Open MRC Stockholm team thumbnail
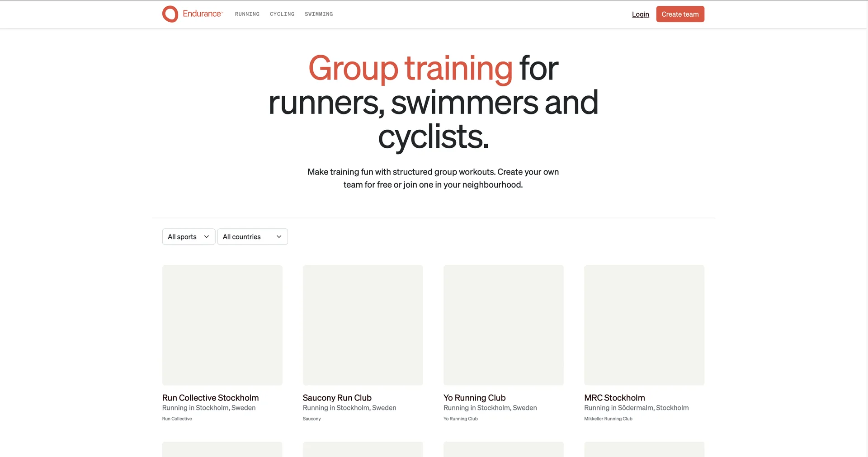The height and width of the screenshot is (457, 868). (644, 325)
